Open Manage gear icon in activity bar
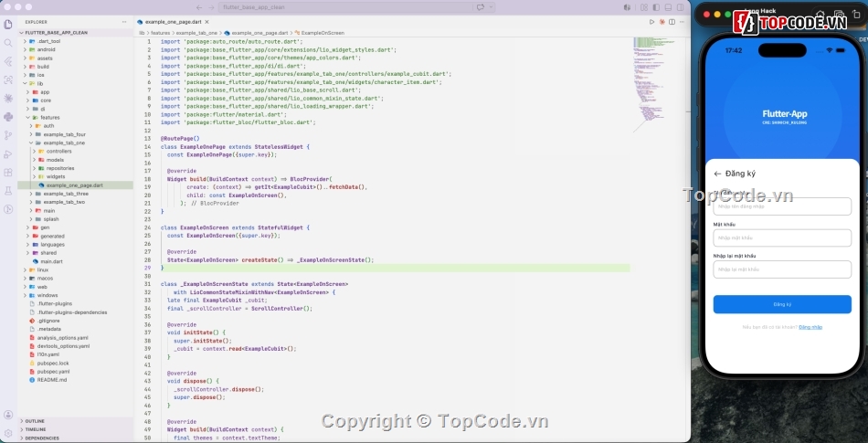The image size is (868, 443). (7, 432)
